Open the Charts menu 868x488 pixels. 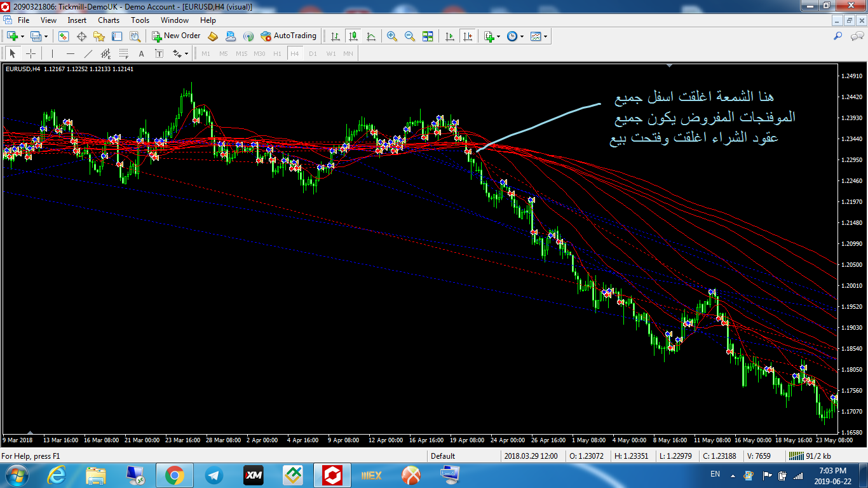[109, 20]
